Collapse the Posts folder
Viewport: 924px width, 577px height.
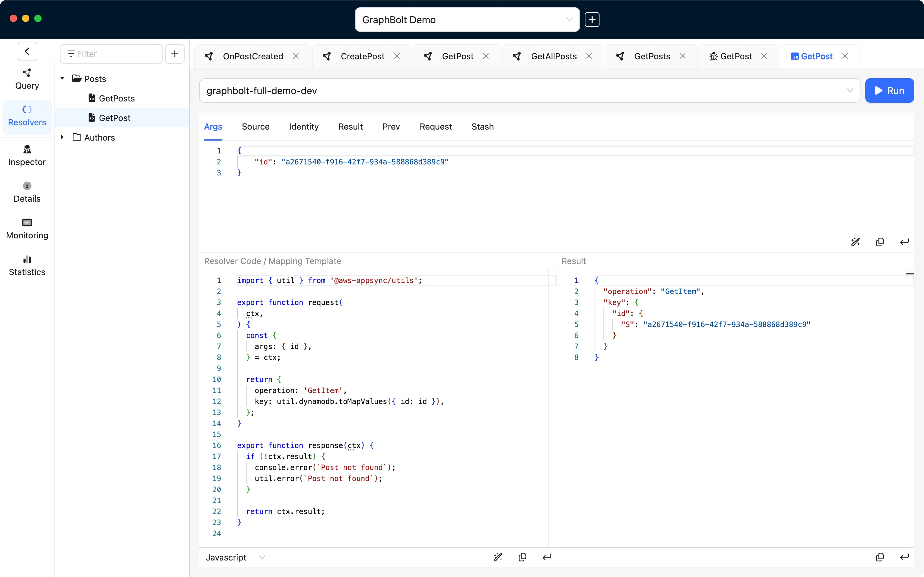coord(62,79)
